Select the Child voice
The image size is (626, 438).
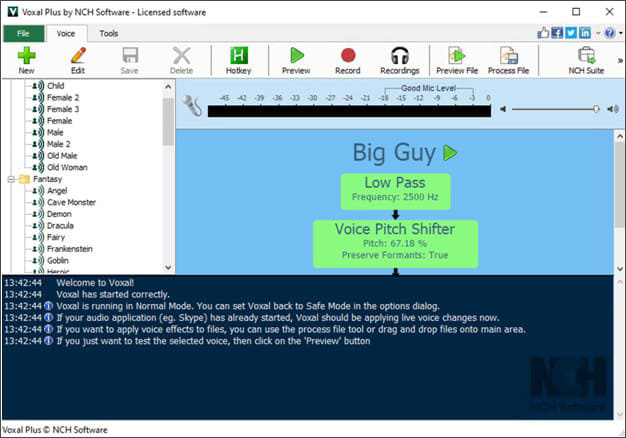(55, 86)
